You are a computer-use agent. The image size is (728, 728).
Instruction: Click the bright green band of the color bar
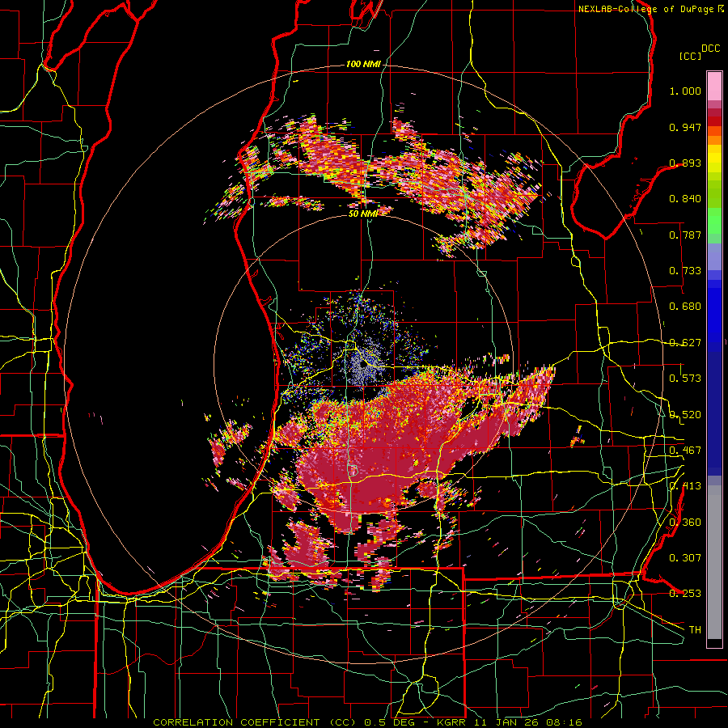click(714, 221)
